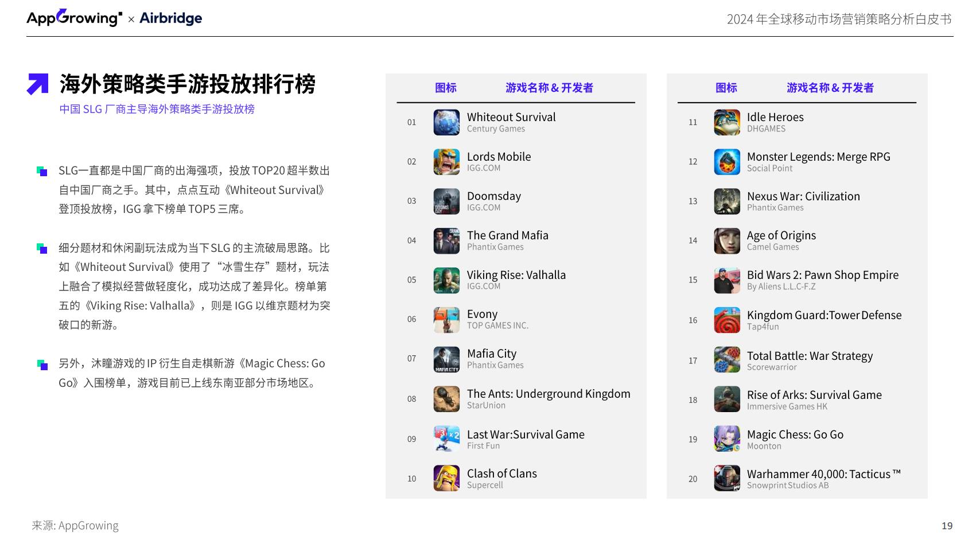Click The Grand Mafia game icon
The width and height of the screenshot is (980, 551).
446,241
